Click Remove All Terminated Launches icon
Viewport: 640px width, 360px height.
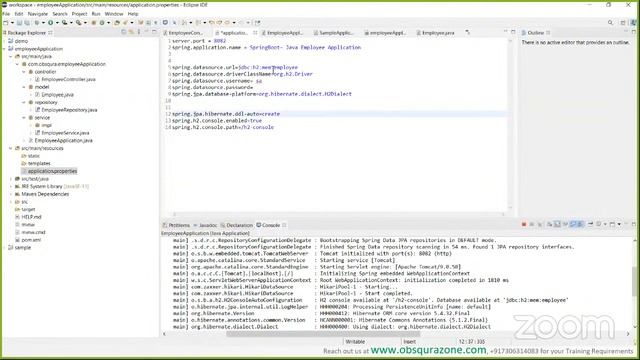(540, 224)
